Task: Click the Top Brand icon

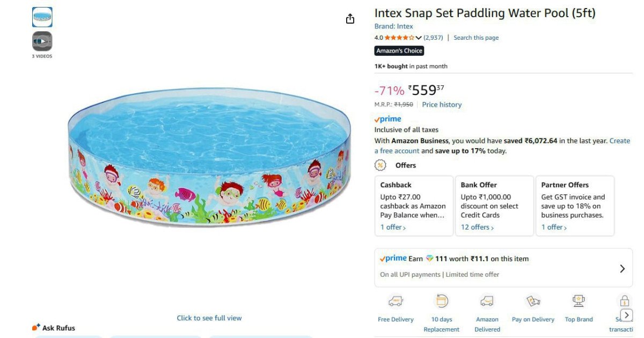Action: [x=579, y=300]
